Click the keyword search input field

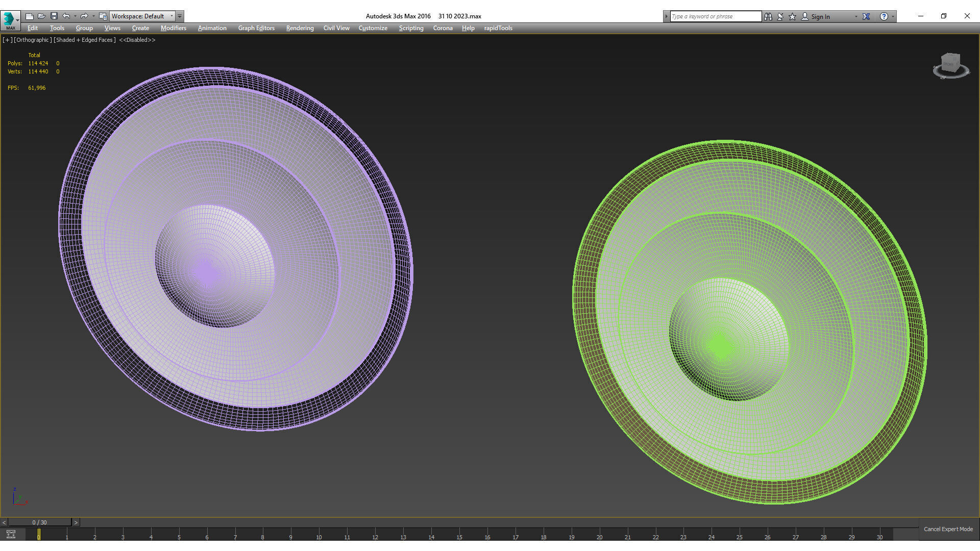[x=715, y=16]
